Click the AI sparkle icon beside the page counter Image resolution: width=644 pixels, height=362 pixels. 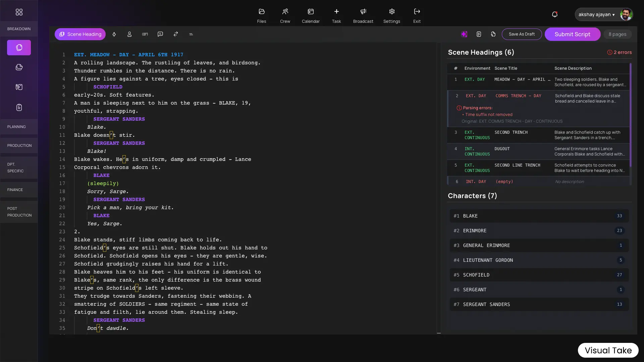[x=464, y=34]
